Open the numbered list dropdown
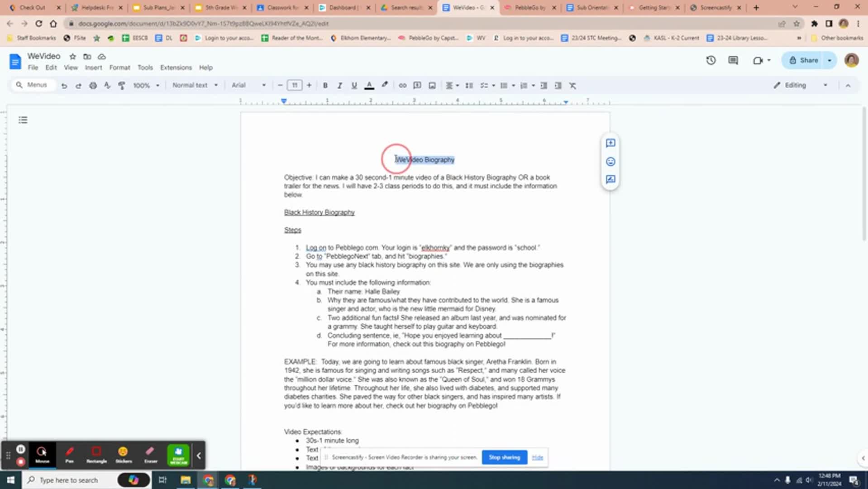The width and height of the screenshot is (868, 489). click(533, 86)
